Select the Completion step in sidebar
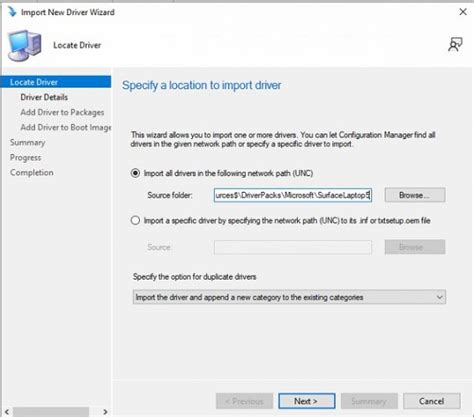 click(32, 173)
